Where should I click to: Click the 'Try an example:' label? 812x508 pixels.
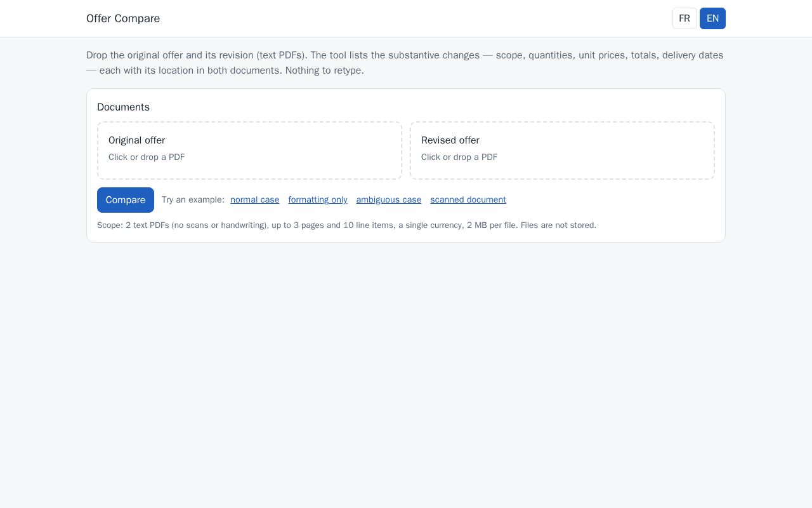[193, 199]
